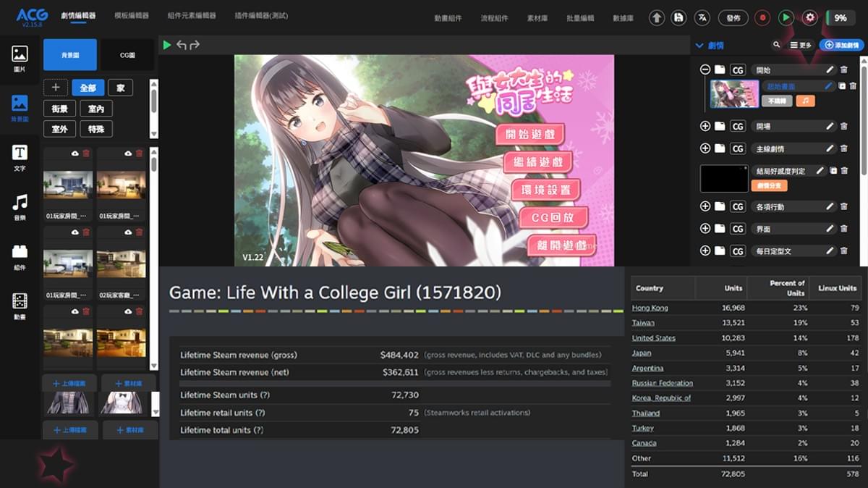Click the Taiwan country link
The height and width of the screenshot is (488, 868).
click(643, 323)
